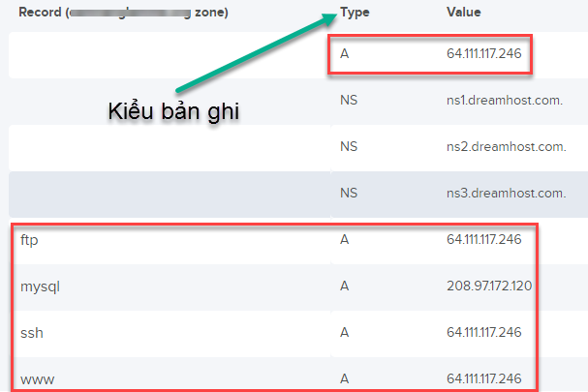This screenshot has width=588, height=392.
Task: Click the A type in ftp row
Action: (x=344, y=240)
